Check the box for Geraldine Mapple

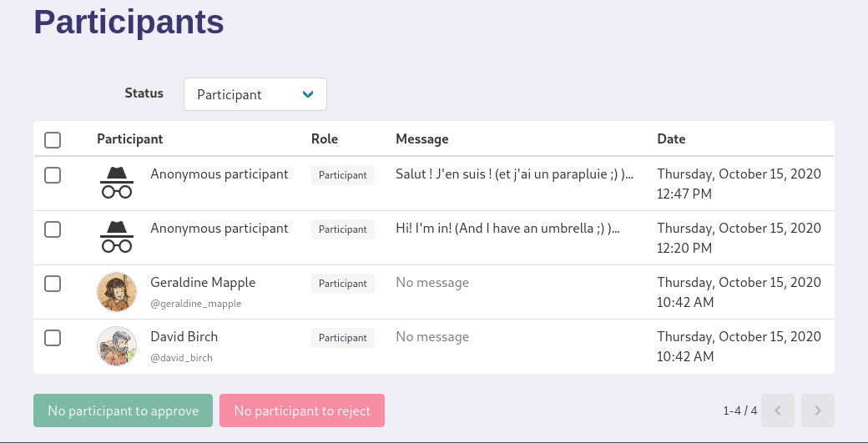pyautogui.click(x=53, y=284)
